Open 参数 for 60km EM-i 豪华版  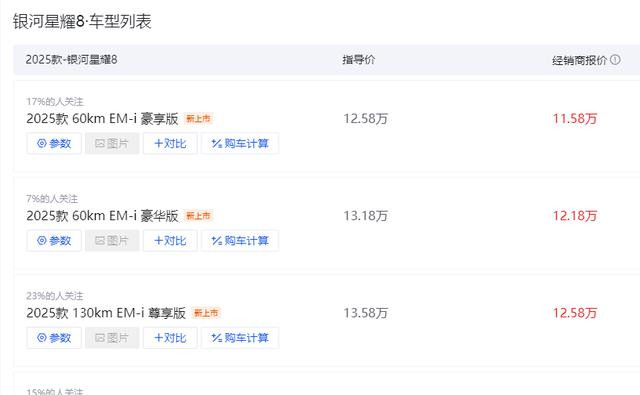pos(54,241)
